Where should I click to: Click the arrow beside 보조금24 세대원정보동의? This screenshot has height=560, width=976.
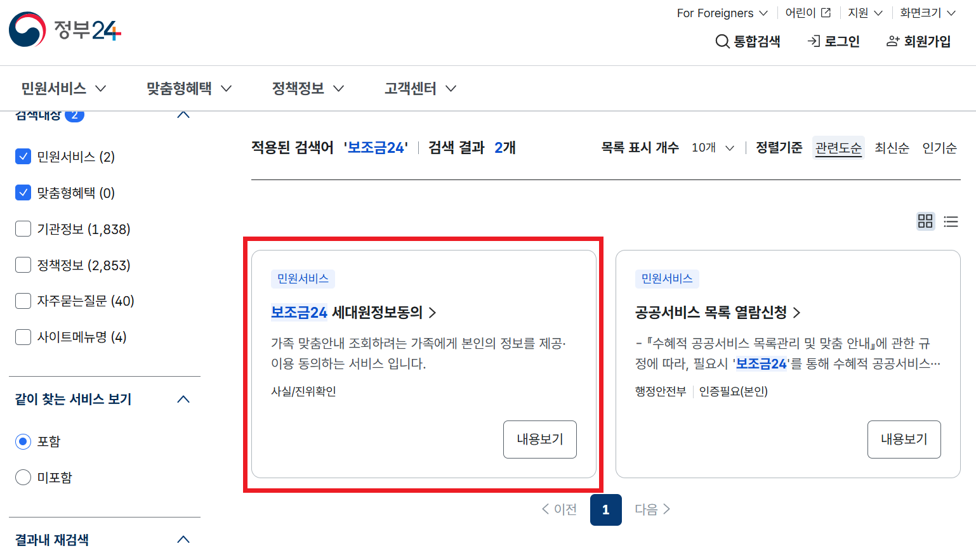tap(432, 313)
